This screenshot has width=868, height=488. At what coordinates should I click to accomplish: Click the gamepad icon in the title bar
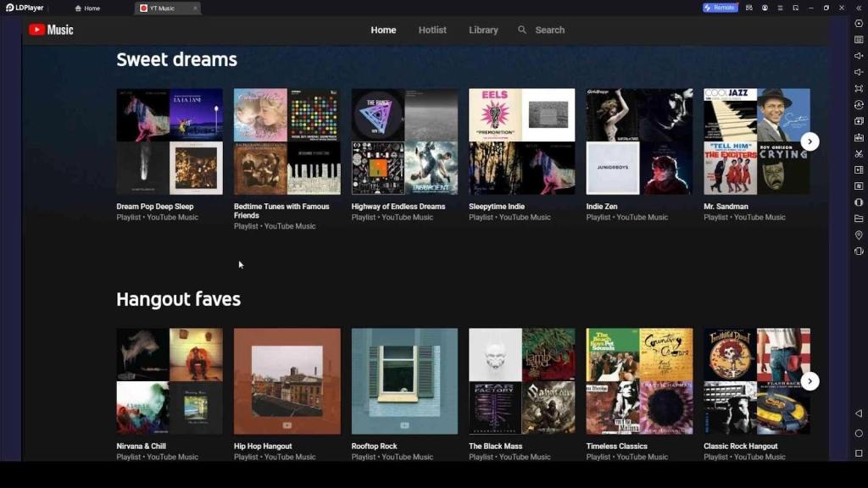point(749,8)
